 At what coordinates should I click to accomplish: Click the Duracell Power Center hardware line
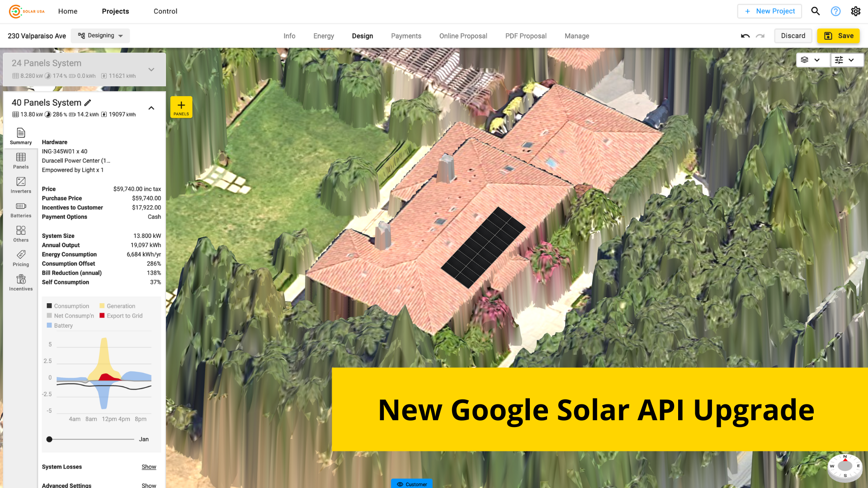(76, 161)
